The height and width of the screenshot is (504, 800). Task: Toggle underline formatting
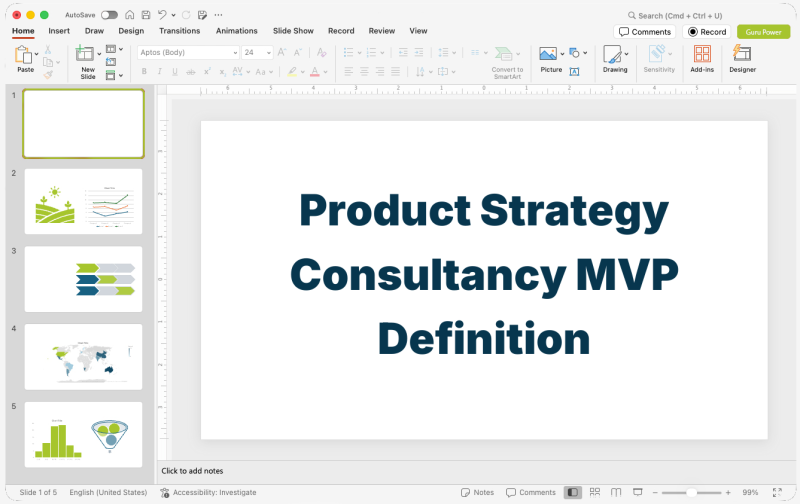pyautogui.click(x=175, y=72)
